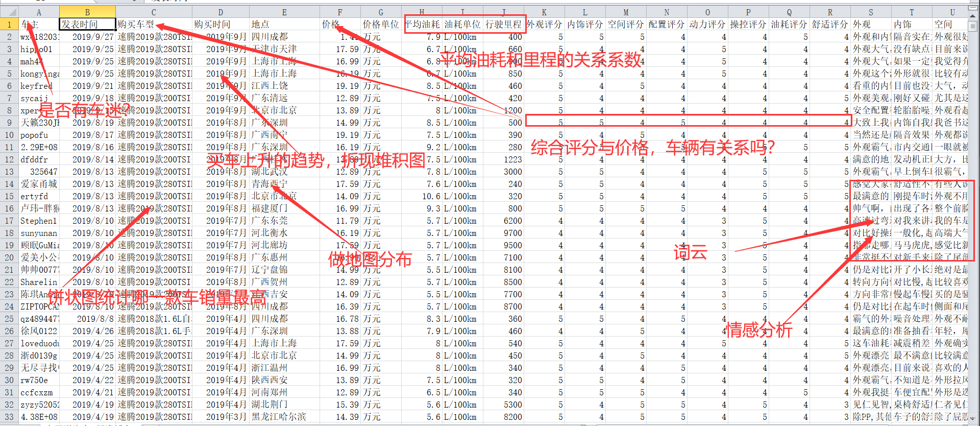
Task: Click the 舒适评分 header cell
Action: tap(830, 24)
